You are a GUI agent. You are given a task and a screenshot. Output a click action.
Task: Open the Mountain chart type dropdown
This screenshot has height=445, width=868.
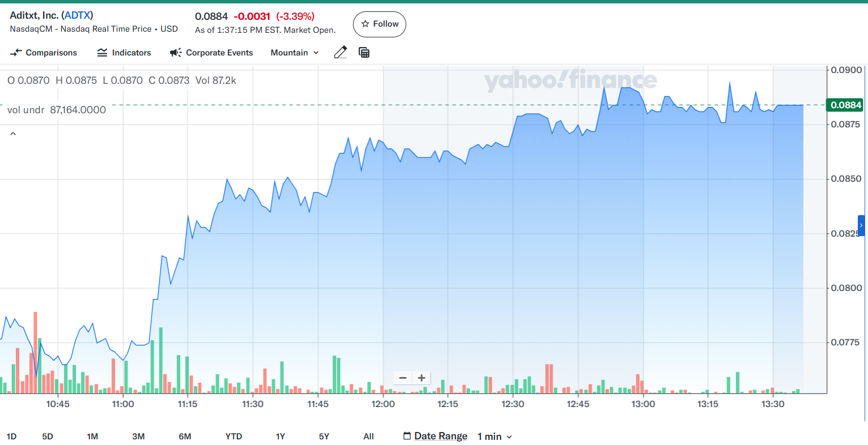[295, 53]
